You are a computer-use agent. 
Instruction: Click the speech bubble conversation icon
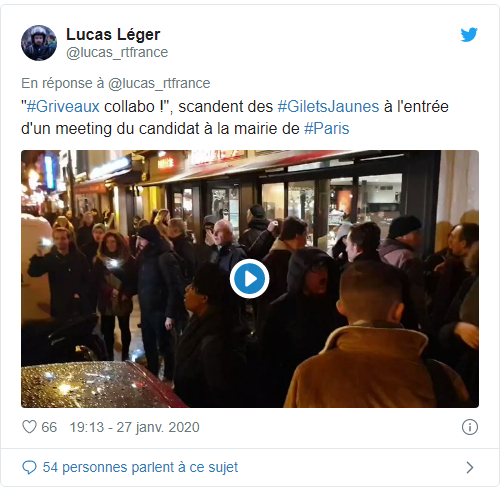point(29,467)
